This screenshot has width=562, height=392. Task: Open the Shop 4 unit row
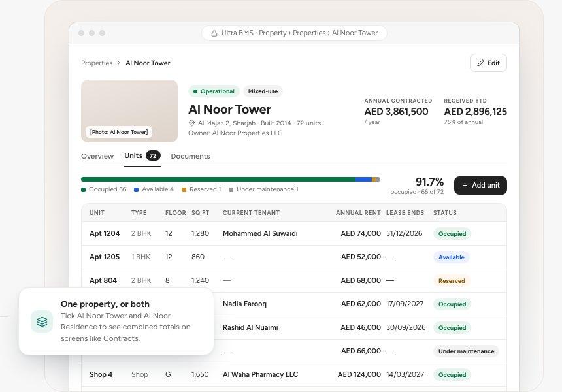(294, 374)
